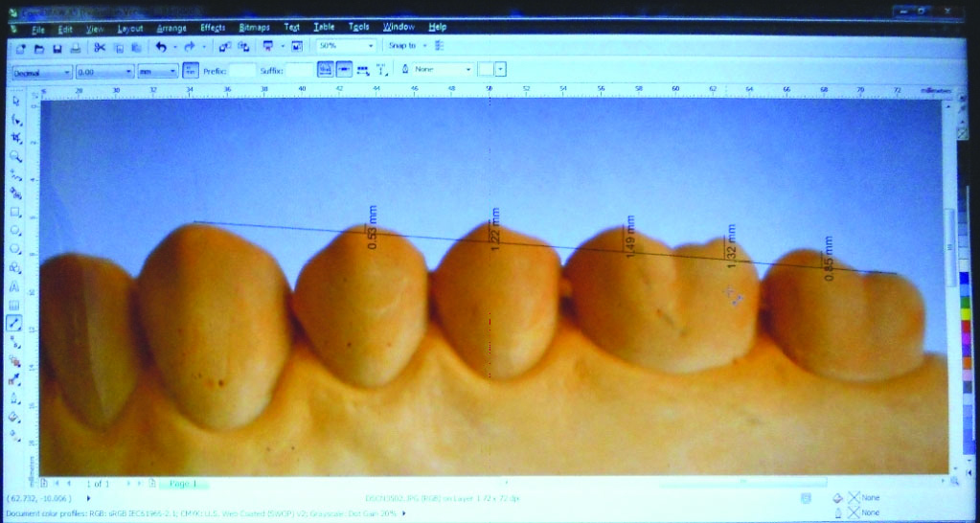Open the Bitmaps menu

[254, 28]
